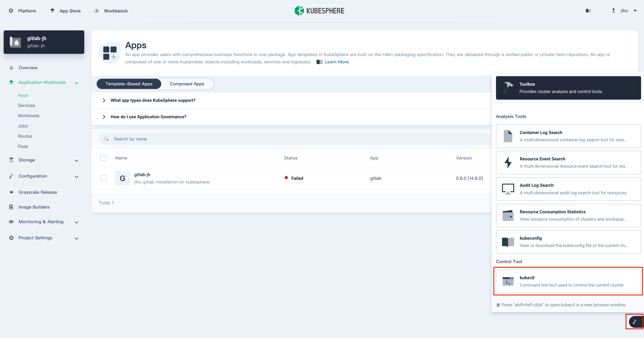The width and height of the screenshot is (644, 338).
Task: Expand the Project Settings chevron
Action: [x=77, y=239]
